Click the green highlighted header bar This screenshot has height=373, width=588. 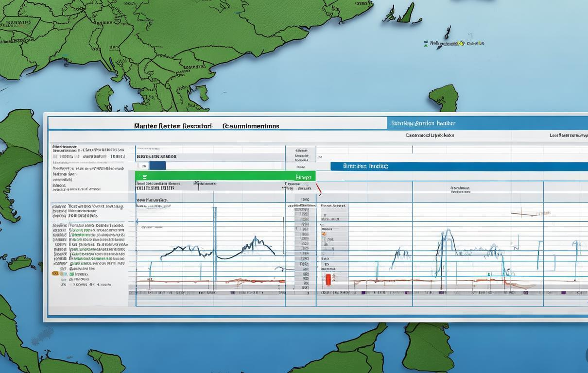click(x=225, y=176)
